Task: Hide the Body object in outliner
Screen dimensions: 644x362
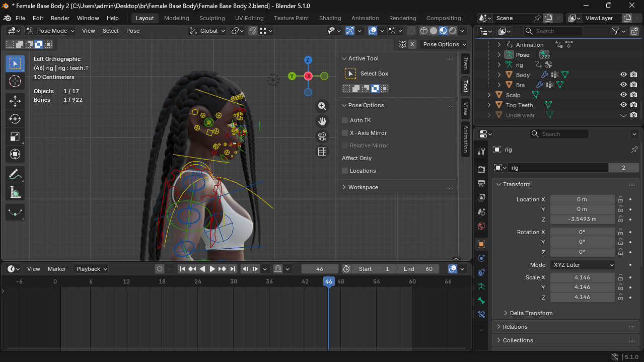Action: coord(623,75)
